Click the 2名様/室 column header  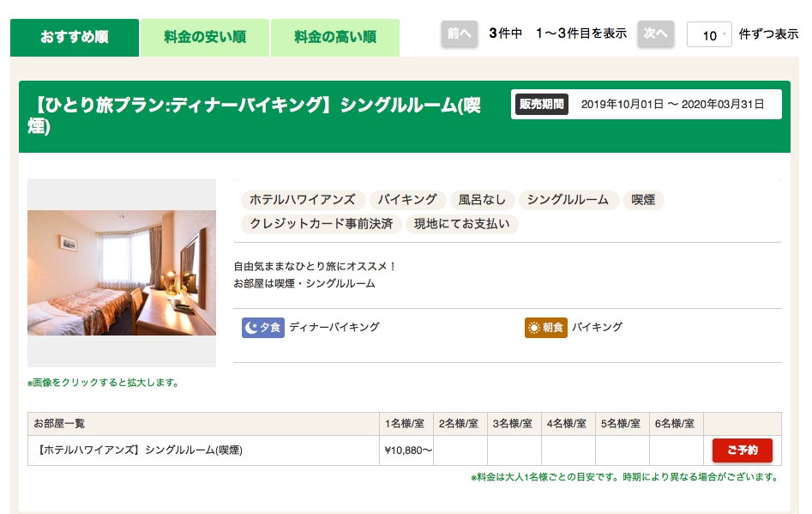pos(460,424)
